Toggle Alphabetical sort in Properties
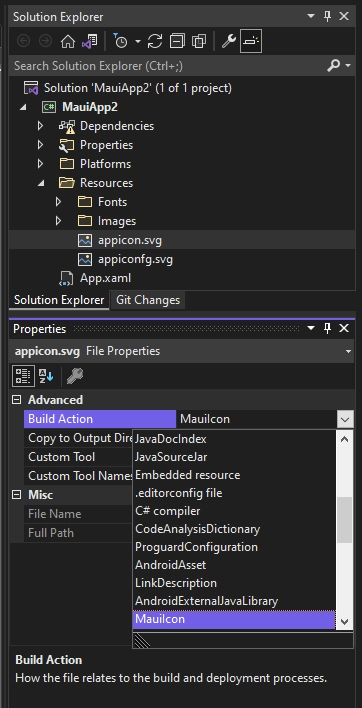Image resolution: width=362 pixels, height=708 pixels. click(46, 376)
